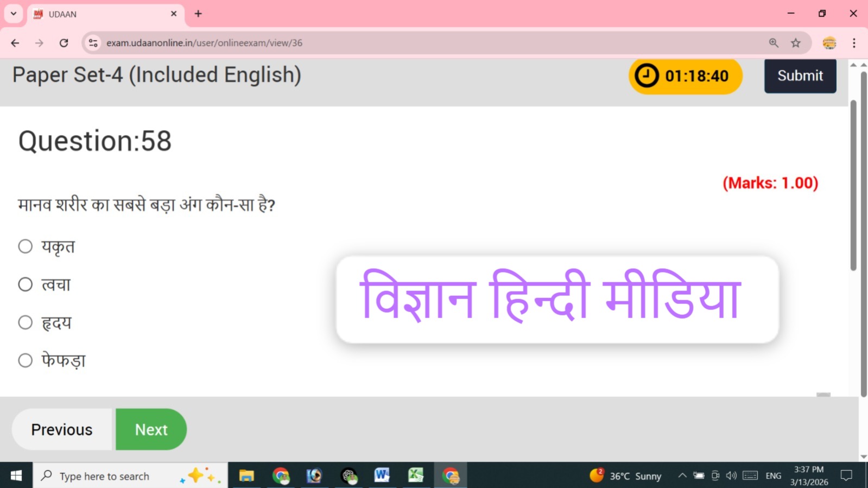Navigate forward in browser history

tap(39, 43)
